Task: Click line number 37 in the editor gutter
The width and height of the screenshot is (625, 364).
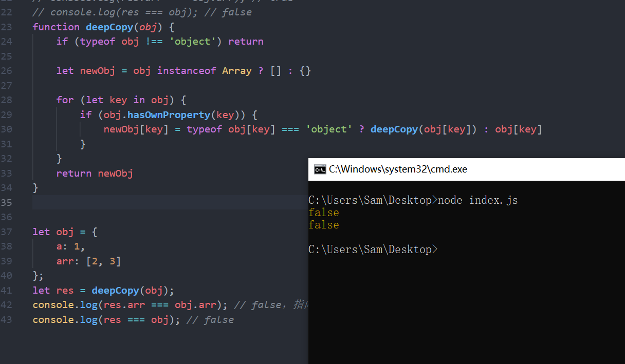Action: (7, 232)
